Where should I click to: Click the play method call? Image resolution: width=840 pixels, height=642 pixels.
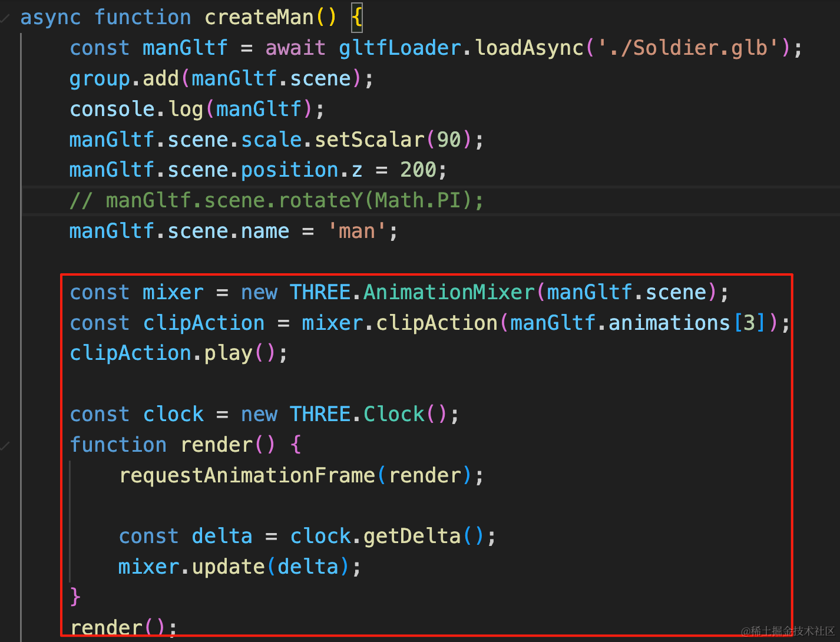click(228, 353)
